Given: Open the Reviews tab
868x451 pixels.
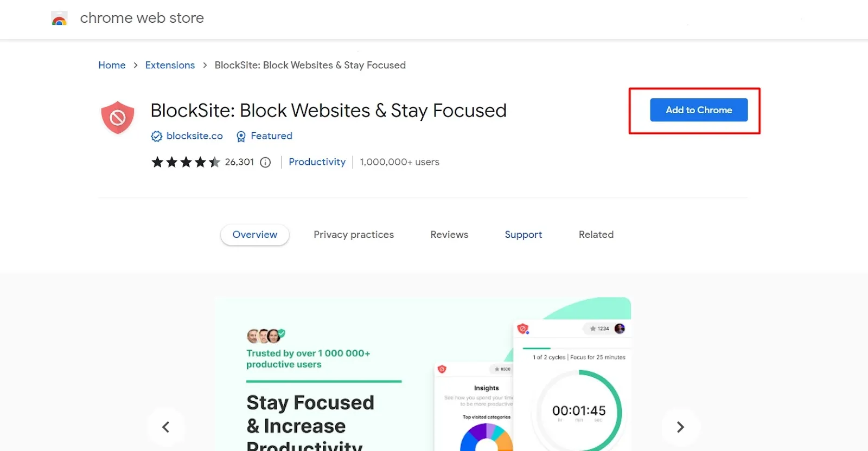Looking at the screenshot, I should (x=449, y=235).
